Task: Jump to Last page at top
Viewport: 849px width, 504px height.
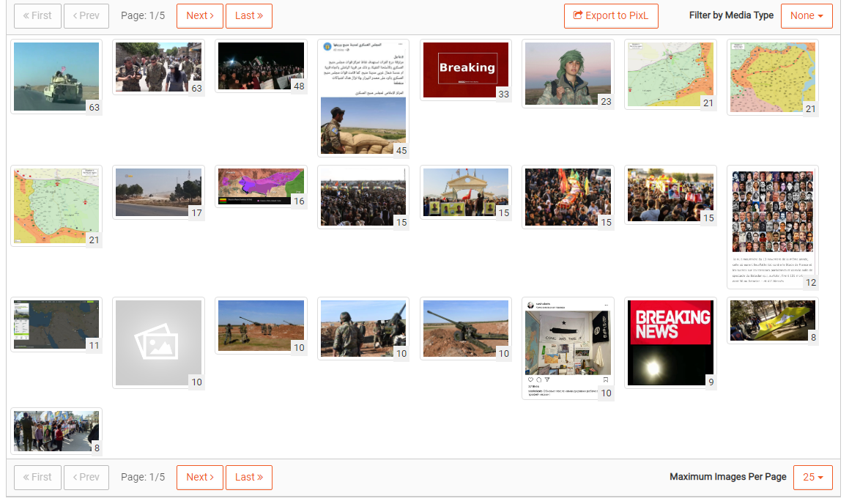Action: tap(249, 15)
